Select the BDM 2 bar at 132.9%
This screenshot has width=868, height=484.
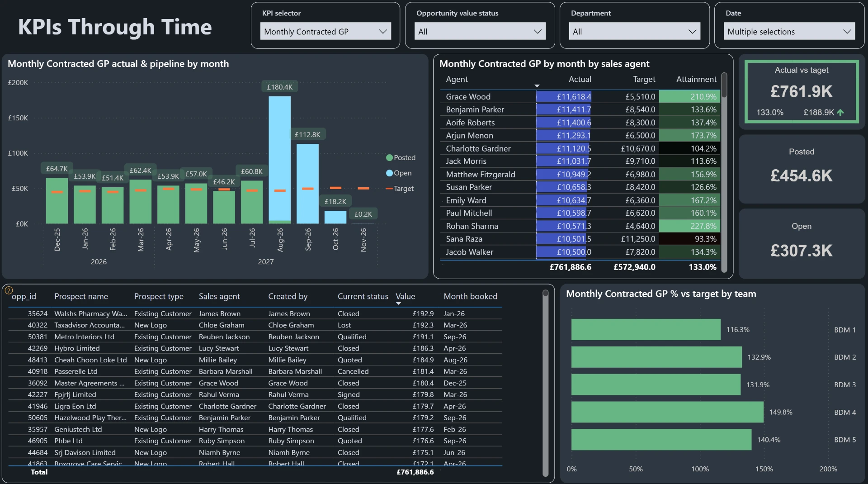click(x=656, y=357)
